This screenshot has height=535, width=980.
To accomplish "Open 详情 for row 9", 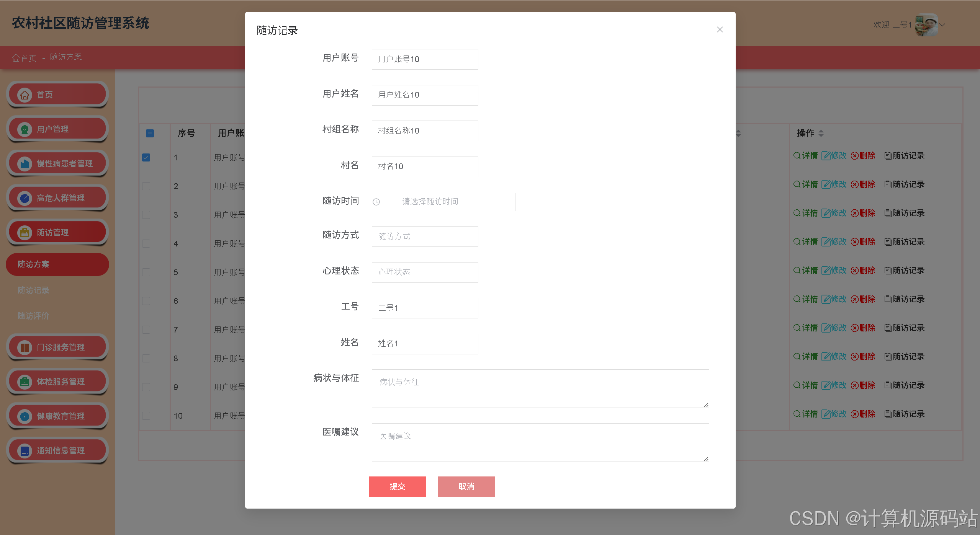I will click(805, 385).
